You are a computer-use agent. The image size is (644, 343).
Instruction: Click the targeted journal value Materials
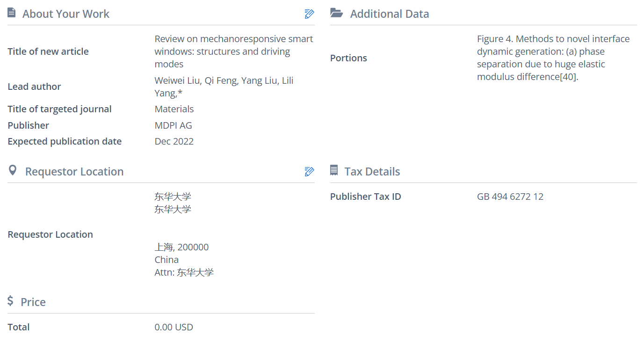pyautogui.click(x=174, y=109)
